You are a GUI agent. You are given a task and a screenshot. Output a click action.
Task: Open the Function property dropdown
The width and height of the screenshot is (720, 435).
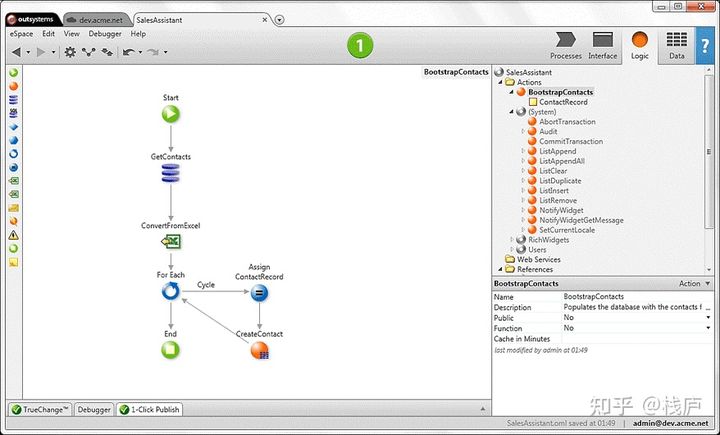pos(708,328)
